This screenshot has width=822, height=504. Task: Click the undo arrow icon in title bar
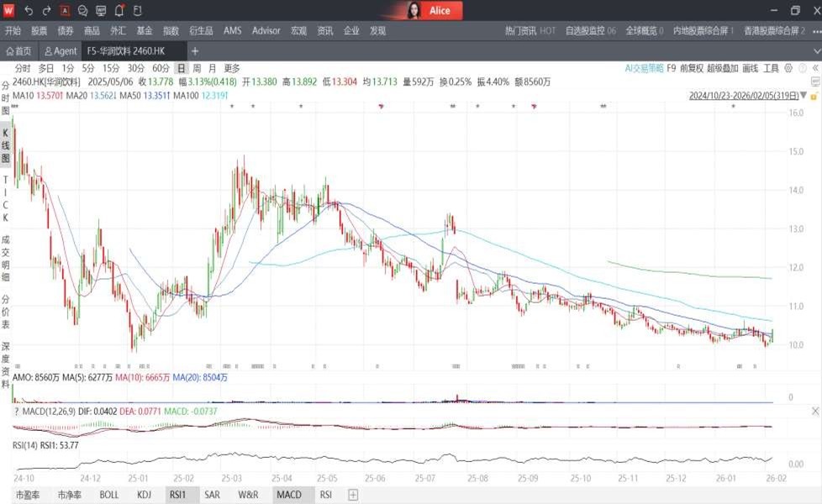29,10
